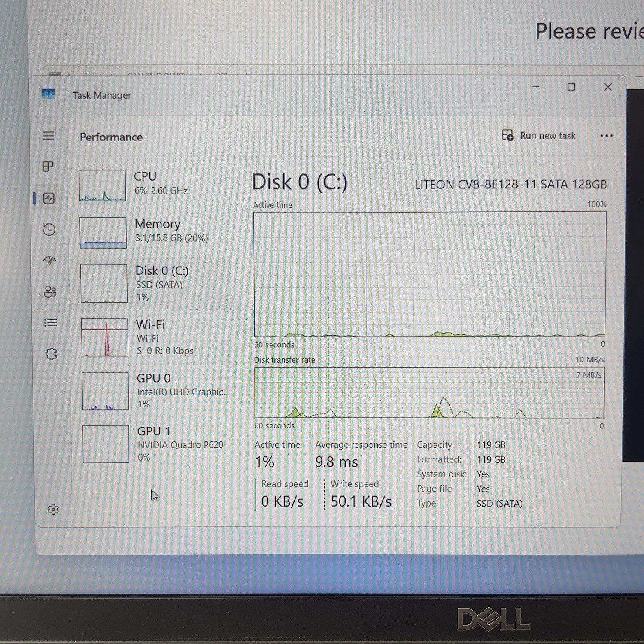Screen dimensions: 644x644
Task: Click the Disk transfer rate graph
Action: pyautogui.click(x=429, y=392)
